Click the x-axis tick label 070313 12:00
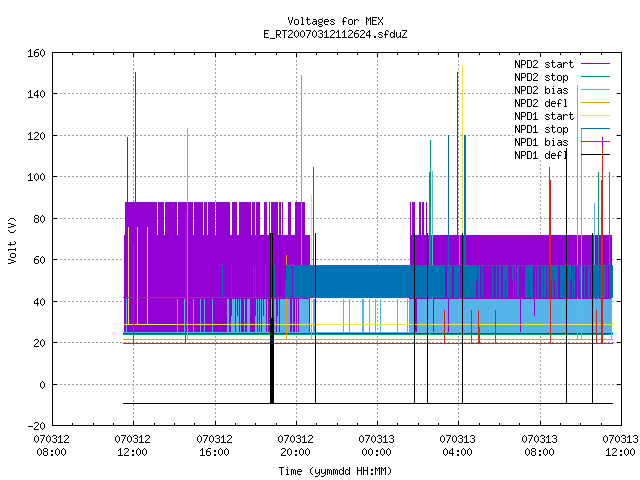640x480 pixels. click(x=620, y=446)
